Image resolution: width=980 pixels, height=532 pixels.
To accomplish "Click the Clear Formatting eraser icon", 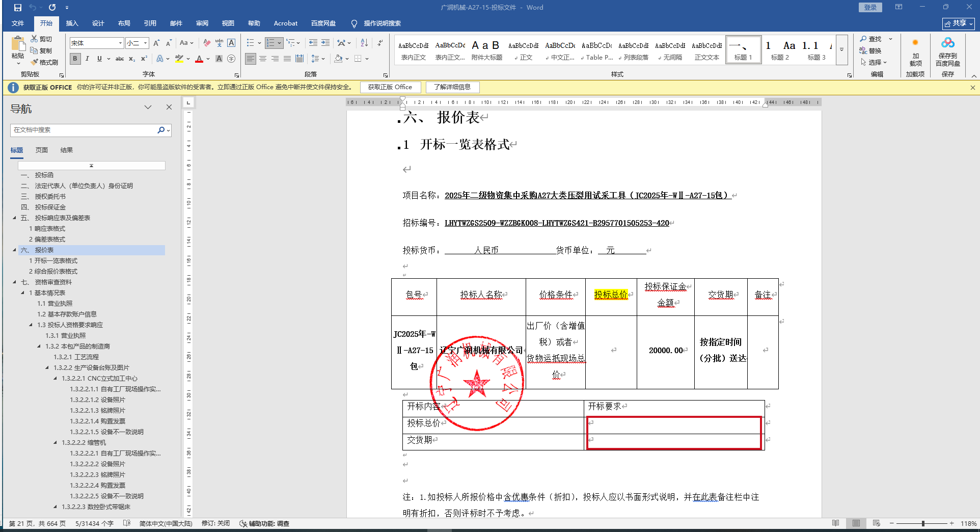I will (207, 43).
